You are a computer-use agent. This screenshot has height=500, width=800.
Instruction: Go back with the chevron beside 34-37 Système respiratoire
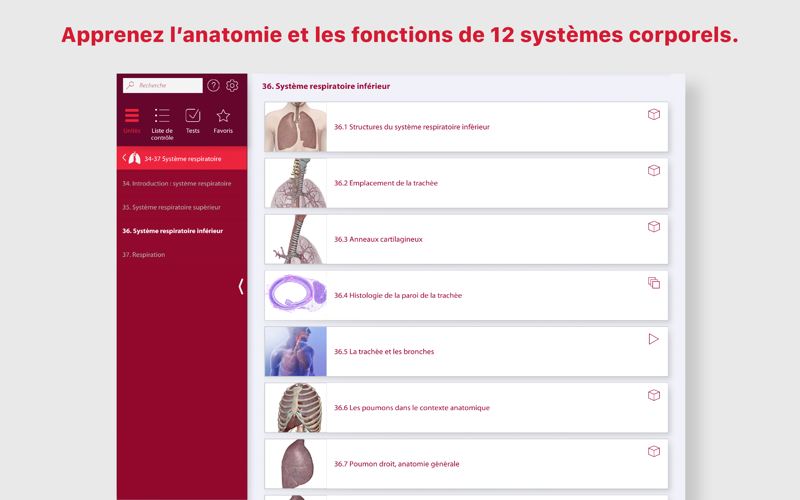[x=124, y=158]
